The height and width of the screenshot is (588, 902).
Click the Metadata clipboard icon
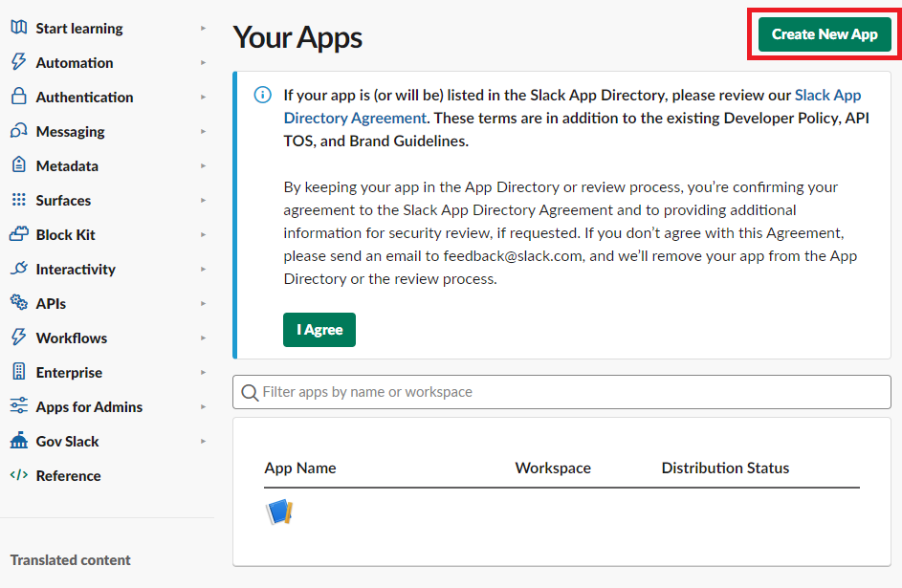[x=18, y=165]
